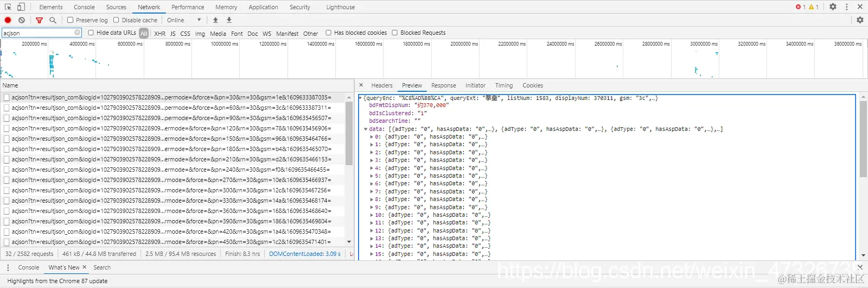Open the Online throttling dropdown

pyautogui.click(x=184, y=20)
